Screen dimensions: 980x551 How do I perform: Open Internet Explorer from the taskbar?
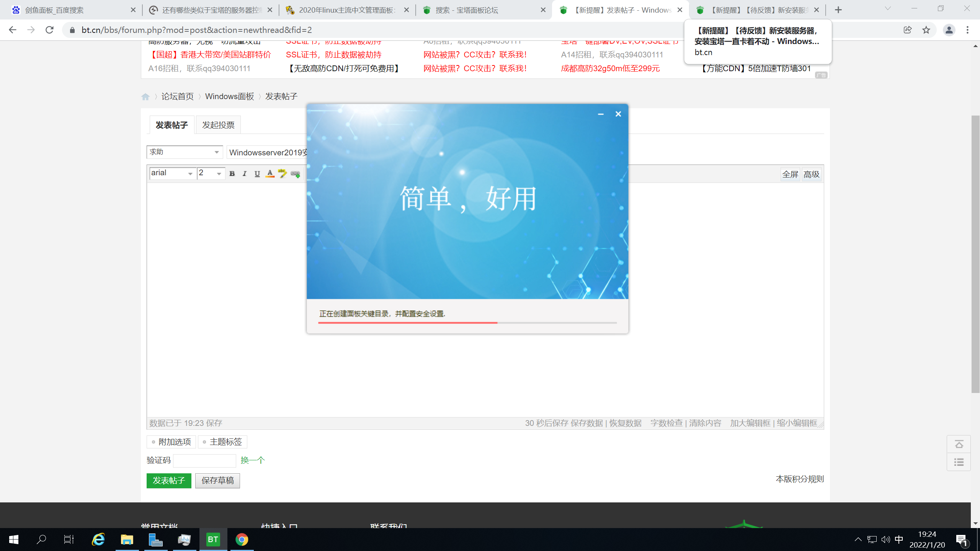click(98, 540)
